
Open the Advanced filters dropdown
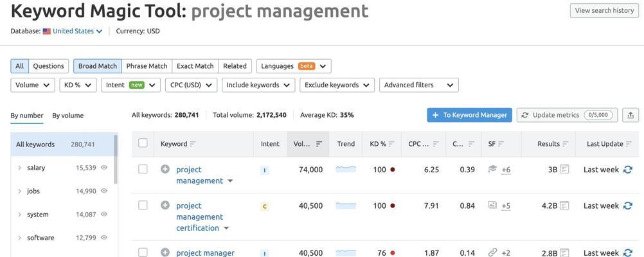[x=419, y=85]
